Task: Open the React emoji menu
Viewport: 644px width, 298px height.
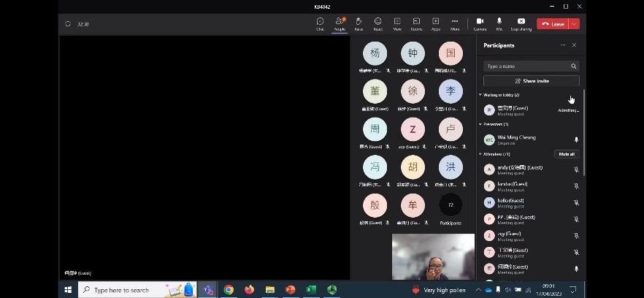Action: (x=377, y=23)
